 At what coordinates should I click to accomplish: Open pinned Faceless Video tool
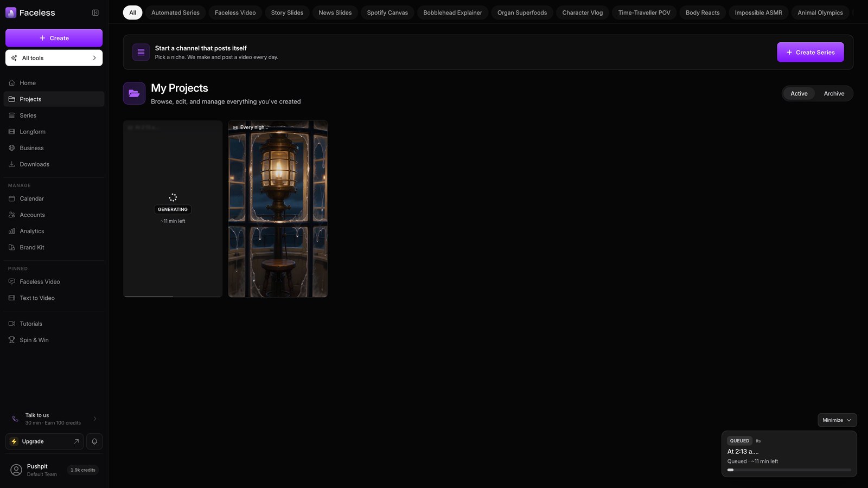click(x=54, y=282)
